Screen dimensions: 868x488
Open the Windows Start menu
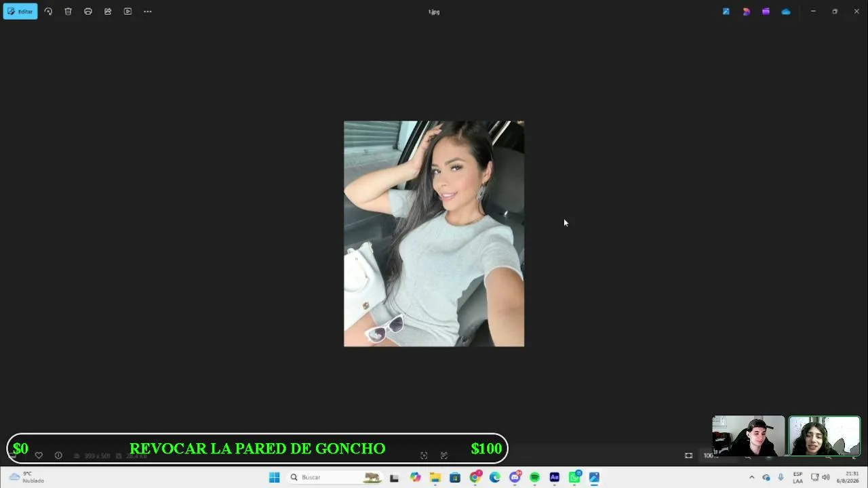pos(274,477)
